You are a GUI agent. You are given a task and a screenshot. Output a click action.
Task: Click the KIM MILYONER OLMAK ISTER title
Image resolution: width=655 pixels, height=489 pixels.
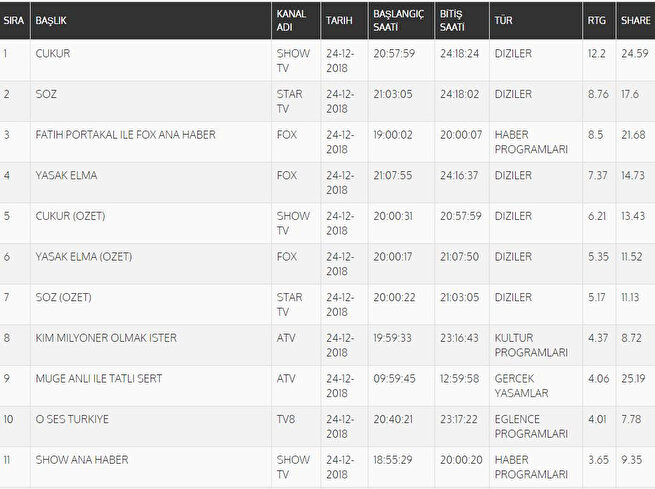coord(106,338)
